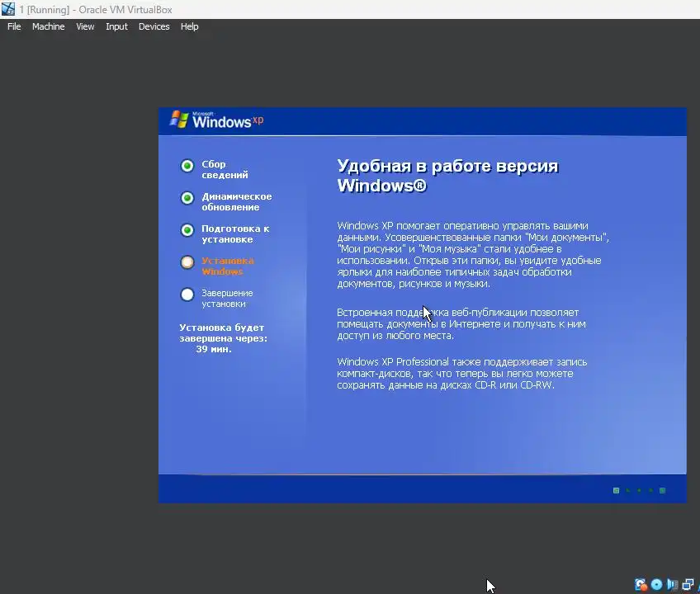Open the Help menu

click(189, 26)
